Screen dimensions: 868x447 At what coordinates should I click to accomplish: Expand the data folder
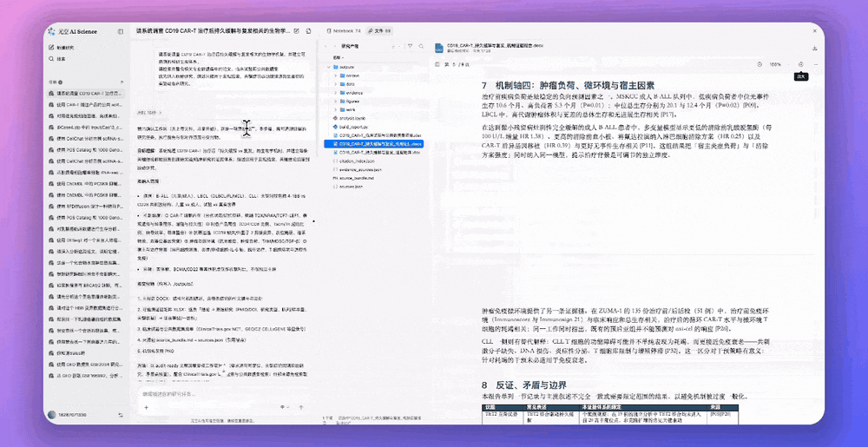click(336, 84)
